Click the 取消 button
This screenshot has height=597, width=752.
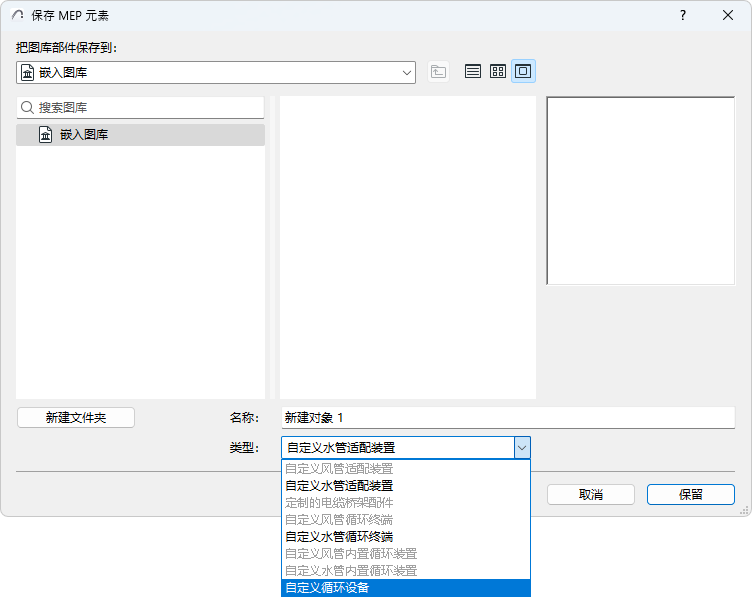pos(591,494)
